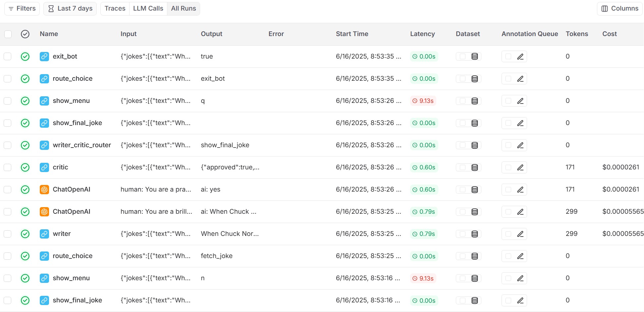Click the pencil icon in writer_critic_router row

coord(520,145)
